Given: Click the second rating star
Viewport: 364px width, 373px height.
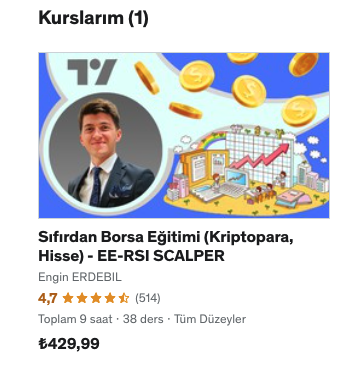Looking at the screenshot, I should (x=82, y=298).
